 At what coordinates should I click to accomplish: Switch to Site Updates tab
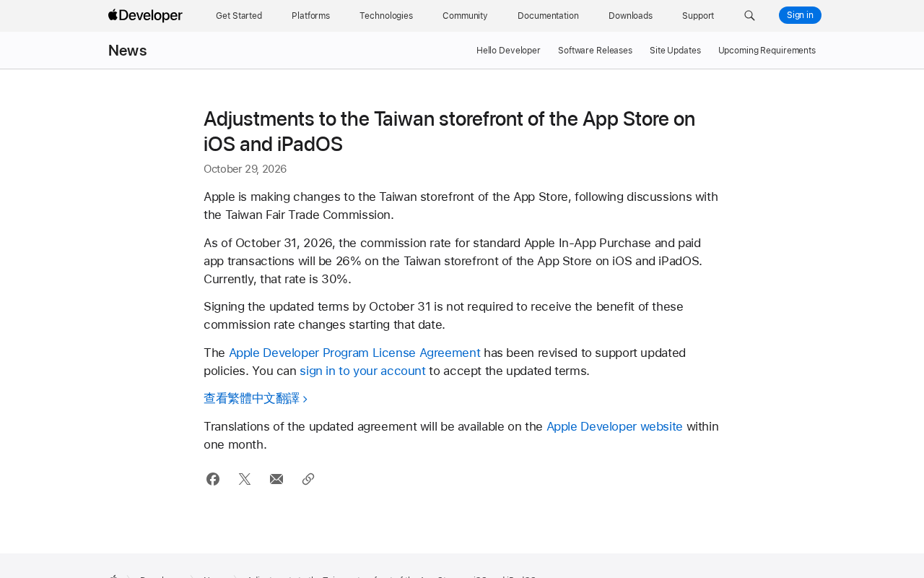pyautogui.click(x=675, y=51)
